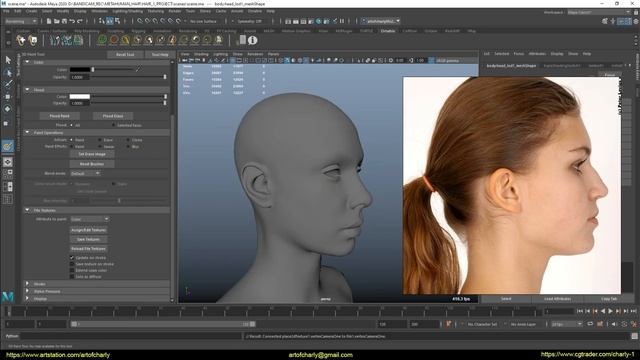Click the Opacity value field under Flood
Screen dimensions: 640x360
tap(80, 103)
